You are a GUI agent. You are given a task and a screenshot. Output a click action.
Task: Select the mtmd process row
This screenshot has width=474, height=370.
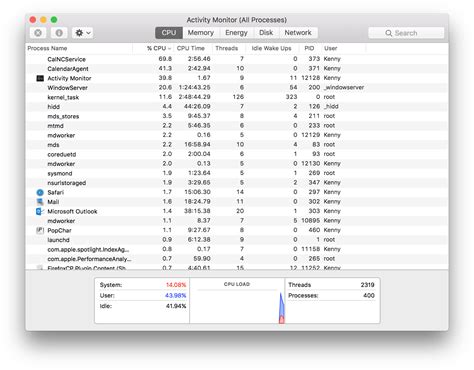point(237,126)
